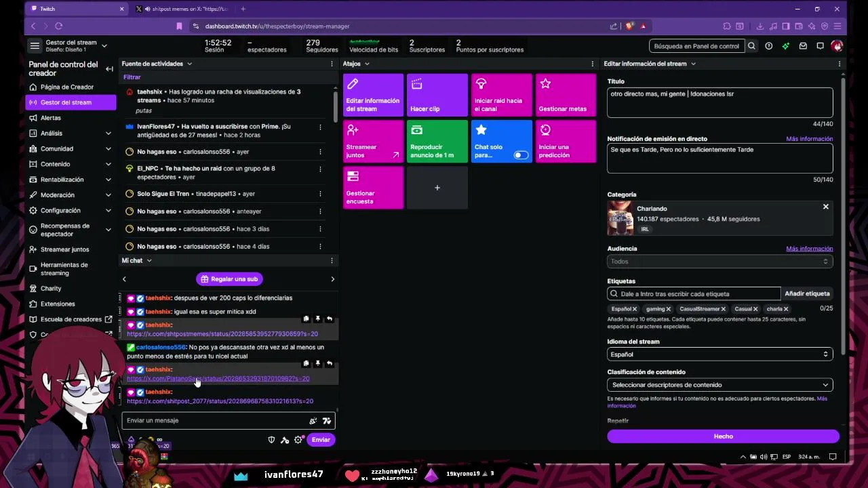The image size is (868, 488).
Task: Open options menu for Editar información del stream panel
Action: pyautogui.click(x=839, y=64)
